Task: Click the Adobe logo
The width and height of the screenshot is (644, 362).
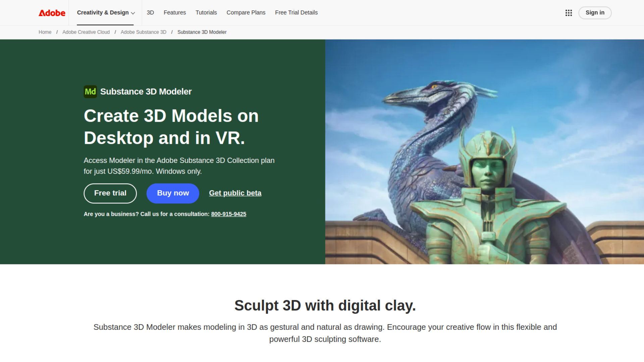Action: click(x=52, y=13)
